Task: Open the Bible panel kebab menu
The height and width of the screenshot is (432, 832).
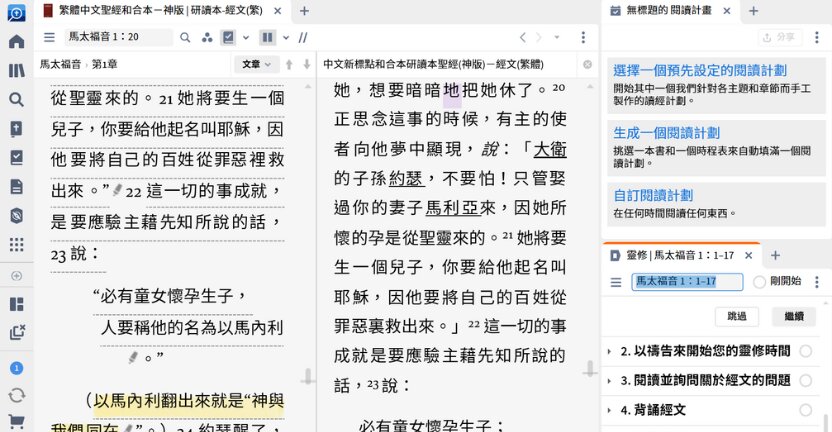Action: 583,37
